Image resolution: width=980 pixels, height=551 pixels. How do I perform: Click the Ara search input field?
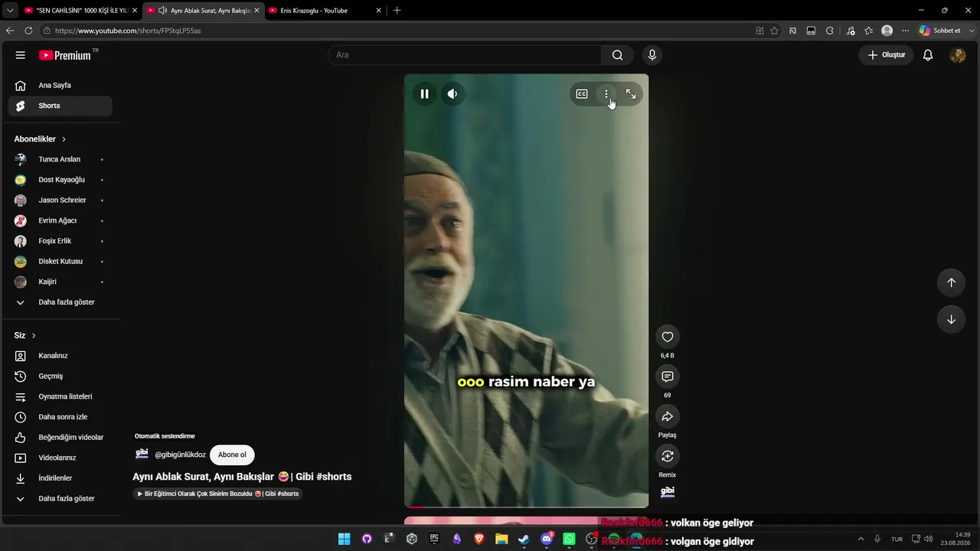coord(465,55)
